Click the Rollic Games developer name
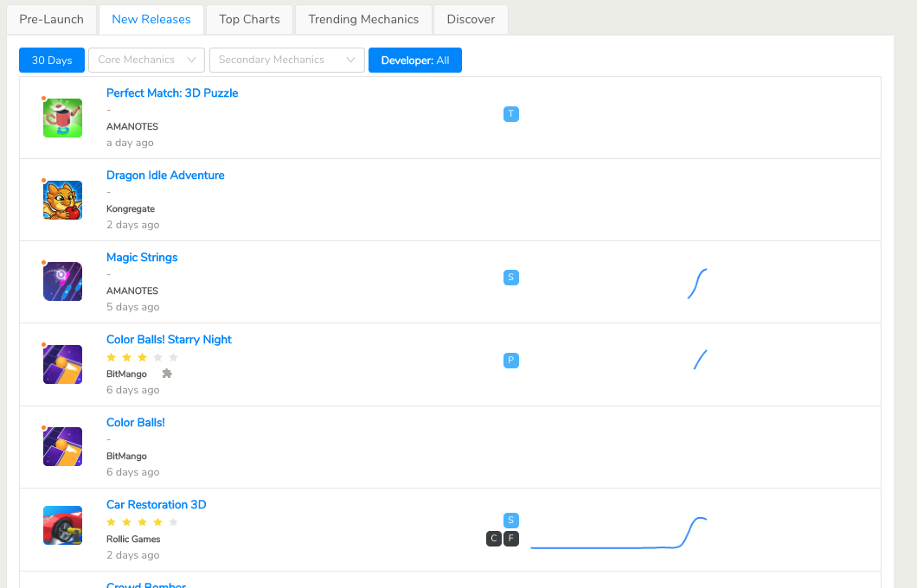Screen dimensions: 917x588 click(133, 539)
